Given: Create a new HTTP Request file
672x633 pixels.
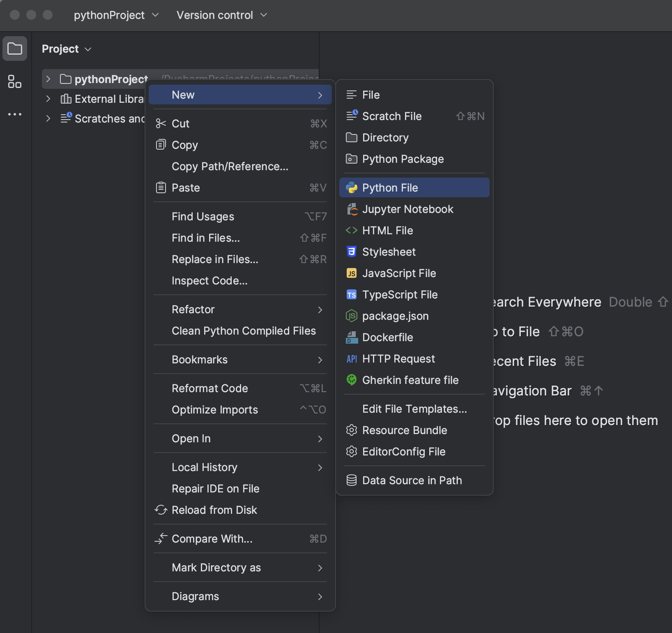Looking at the screenshot, I should click(x=398, y=358).
